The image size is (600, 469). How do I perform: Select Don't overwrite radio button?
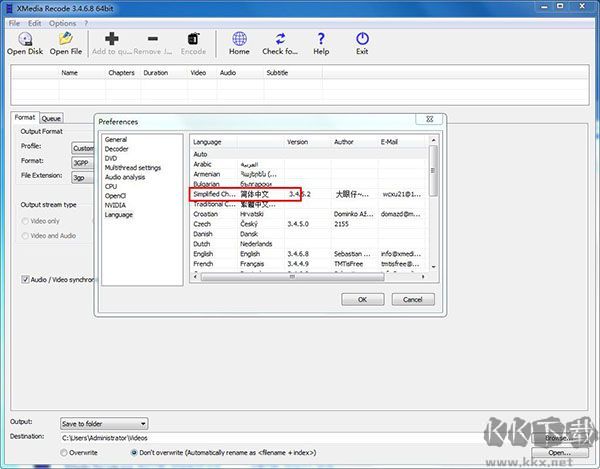pos(134,453)
